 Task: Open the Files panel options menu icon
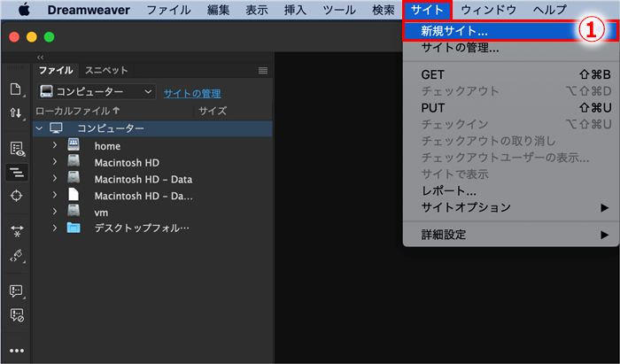[263, 71]
